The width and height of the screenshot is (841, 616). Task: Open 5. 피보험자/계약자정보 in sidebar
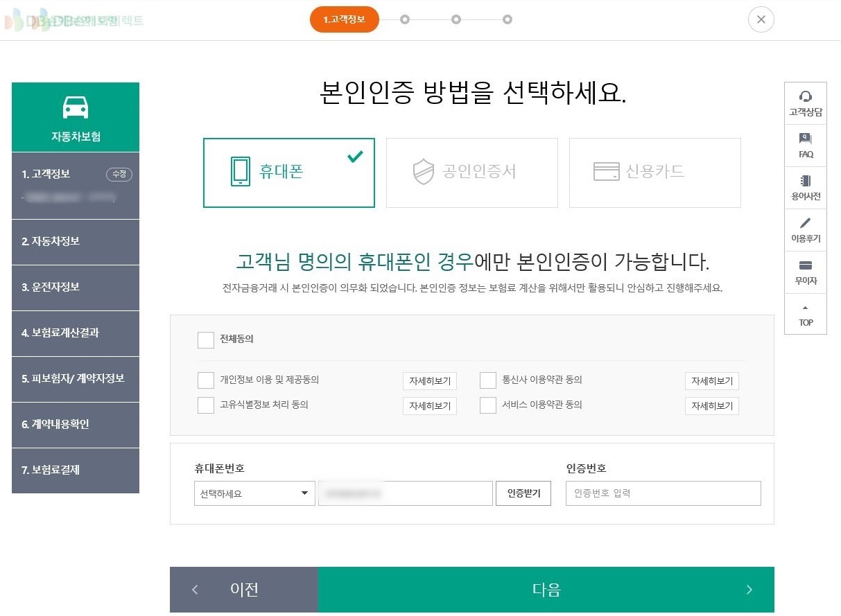coord(76,379)
